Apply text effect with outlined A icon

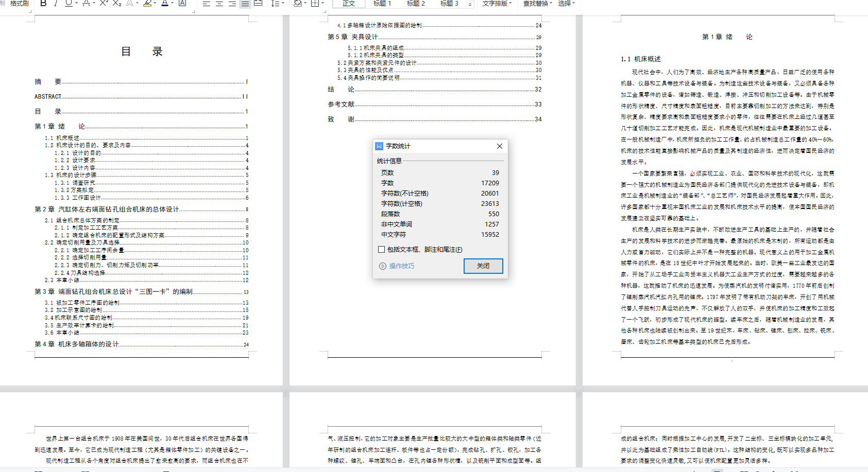(129, 3)
